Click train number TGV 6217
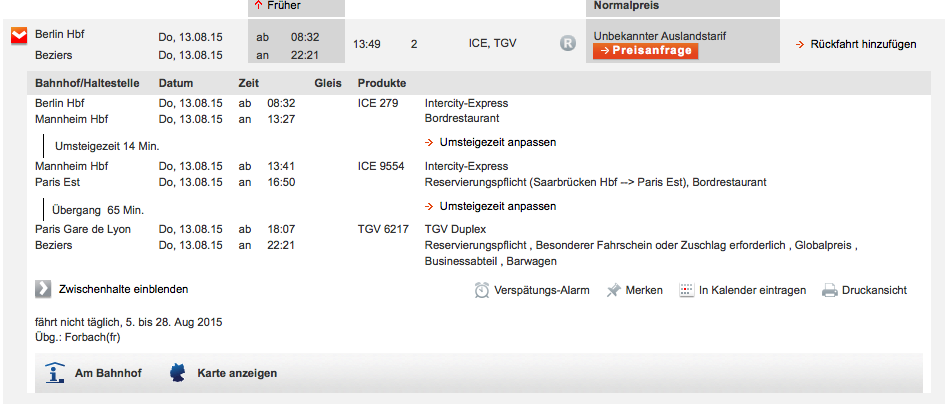945x404 pixels. pyautogui.click(x=383, y=229)
